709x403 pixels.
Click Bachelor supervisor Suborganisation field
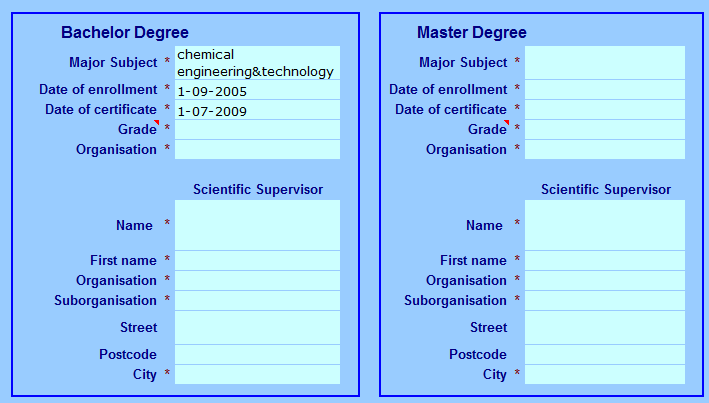point(257,301)
